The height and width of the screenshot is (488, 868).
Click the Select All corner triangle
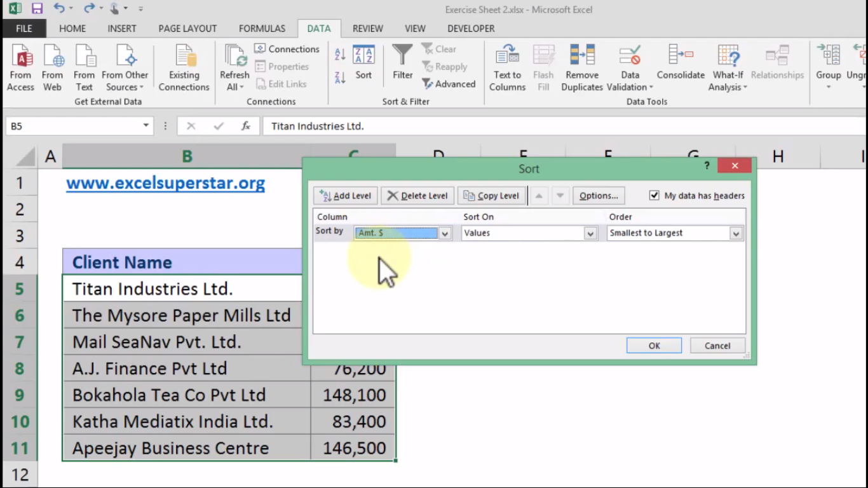click(25, 156)
